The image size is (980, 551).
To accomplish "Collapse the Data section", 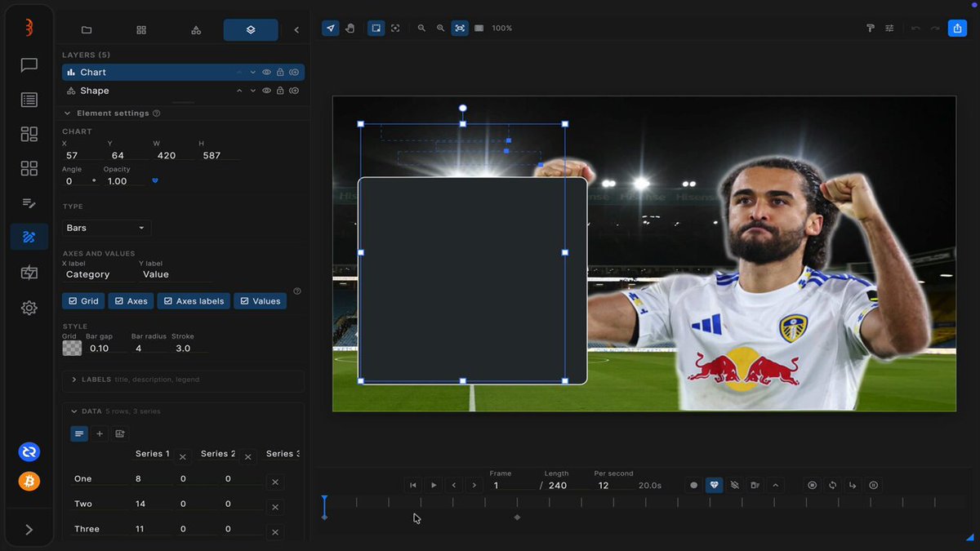I will [x=74, y=411].
